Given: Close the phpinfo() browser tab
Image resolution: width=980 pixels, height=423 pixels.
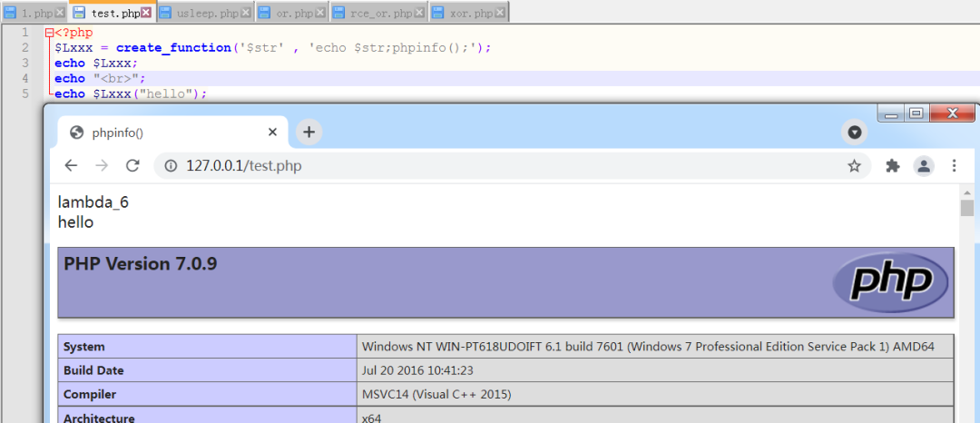Looking at the screenshot, I should point(272,132).
